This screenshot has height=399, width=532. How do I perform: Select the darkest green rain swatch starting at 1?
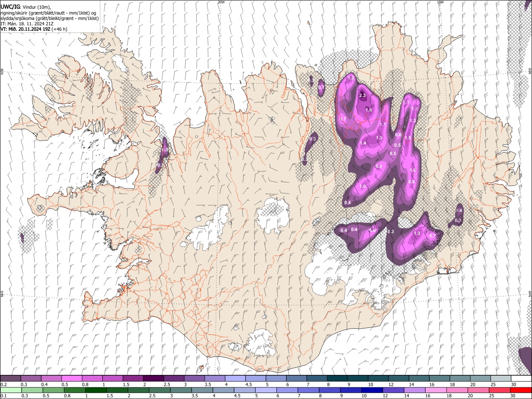coord(96,390)
